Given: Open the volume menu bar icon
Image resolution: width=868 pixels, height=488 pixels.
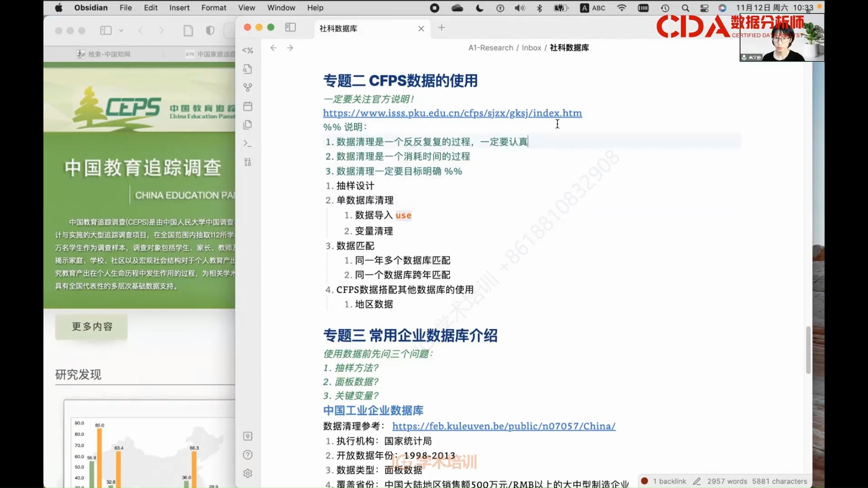Looking at the screenshot, I should click(x=519, y=8).
